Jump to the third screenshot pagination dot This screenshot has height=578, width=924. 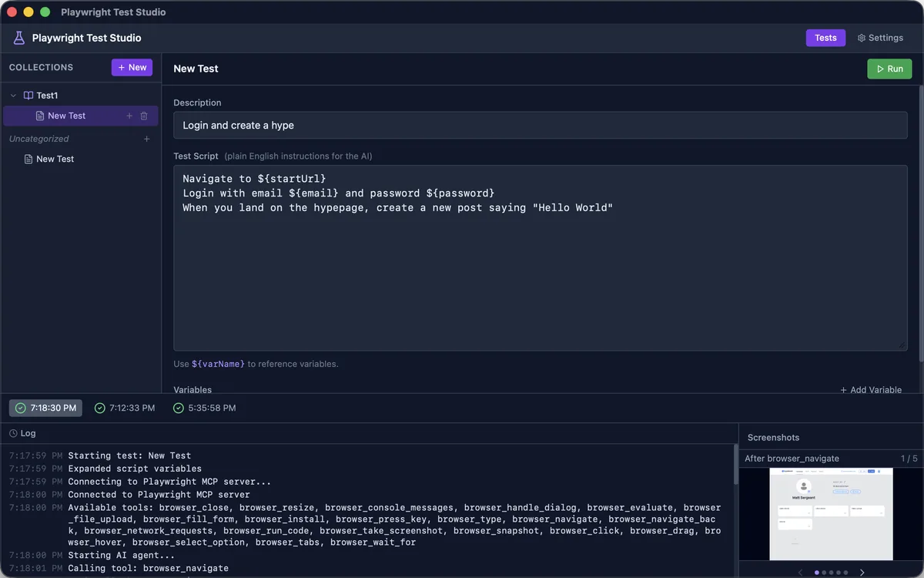pos(832,573)
